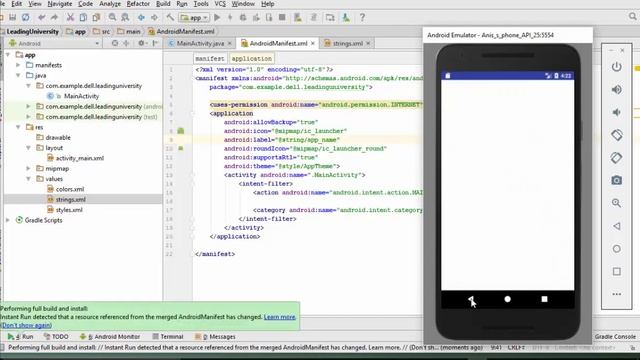Open the Help question mark icon
The width and height of the screenshot is (640, 360).
(x=362, y=18)
